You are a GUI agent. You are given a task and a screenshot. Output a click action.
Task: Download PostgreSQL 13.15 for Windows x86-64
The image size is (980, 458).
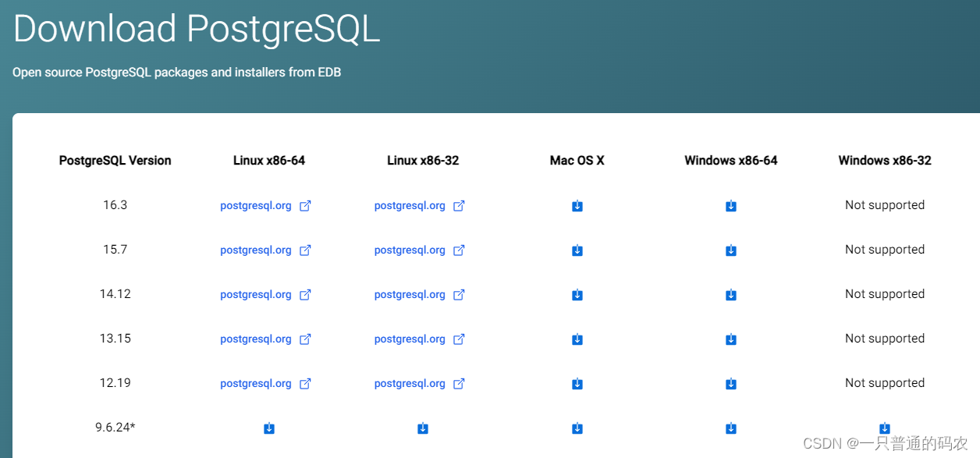point(731,339)
